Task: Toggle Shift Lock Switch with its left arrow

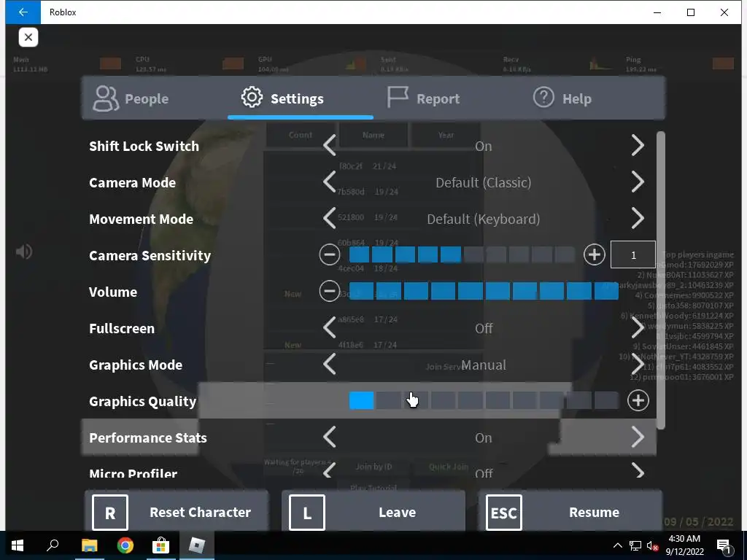Action: [x=330, y=145]
